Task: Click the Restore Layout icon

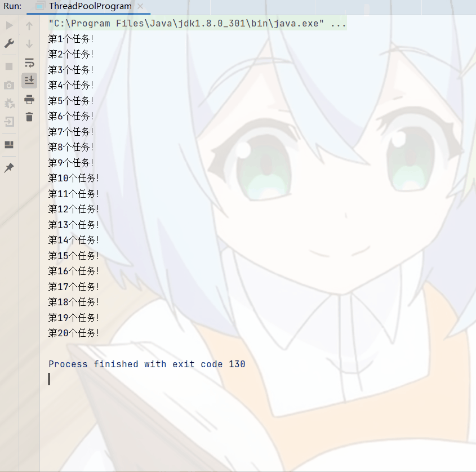Action: coord(9,145)
